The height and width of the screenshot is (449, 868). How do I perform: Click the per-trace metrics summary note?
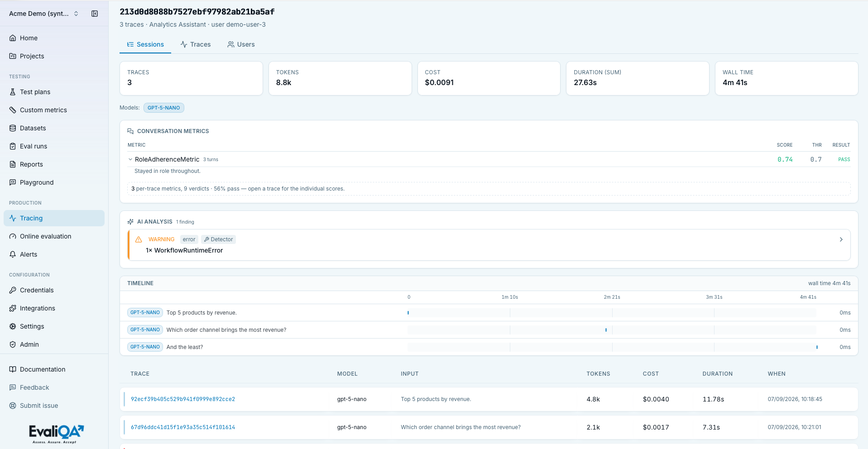[489, 189]
